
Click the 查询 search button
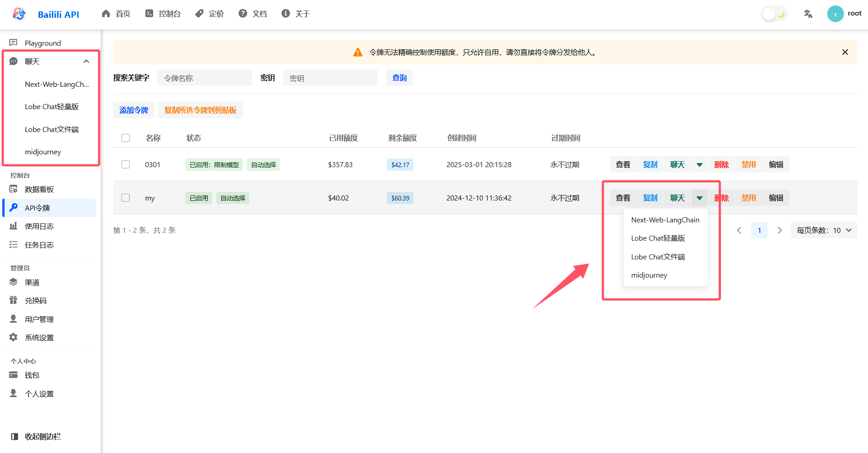tap(399, 78)
